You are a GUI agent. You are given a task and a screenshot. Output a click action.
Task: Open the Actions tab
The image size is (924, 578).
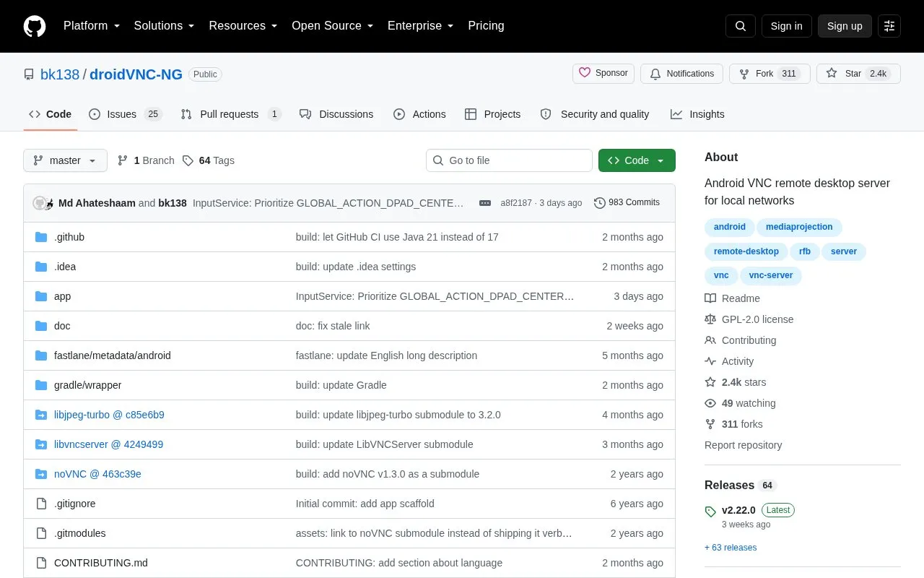click(x=419, y=114)
